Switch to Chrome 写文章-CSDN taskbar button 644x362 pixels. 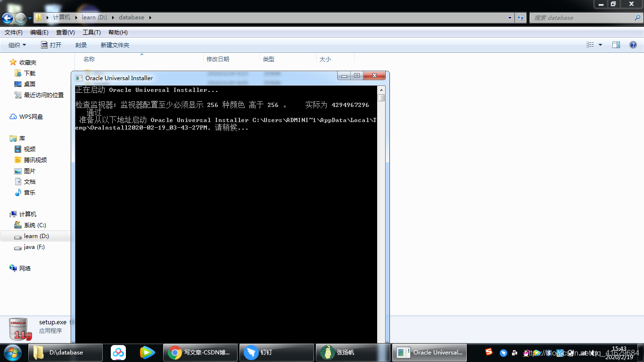pyautogui.click(x=200, y=353)
